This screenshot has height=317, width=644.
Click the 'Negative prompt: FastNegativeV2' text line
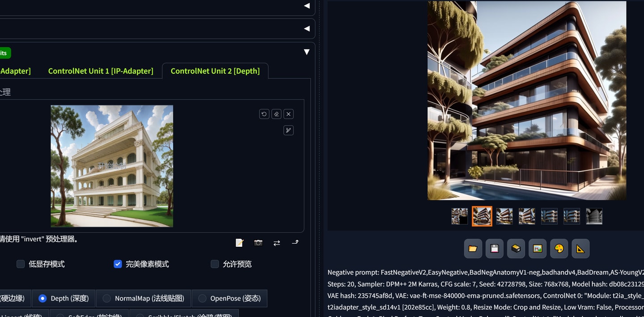[486, 272]
